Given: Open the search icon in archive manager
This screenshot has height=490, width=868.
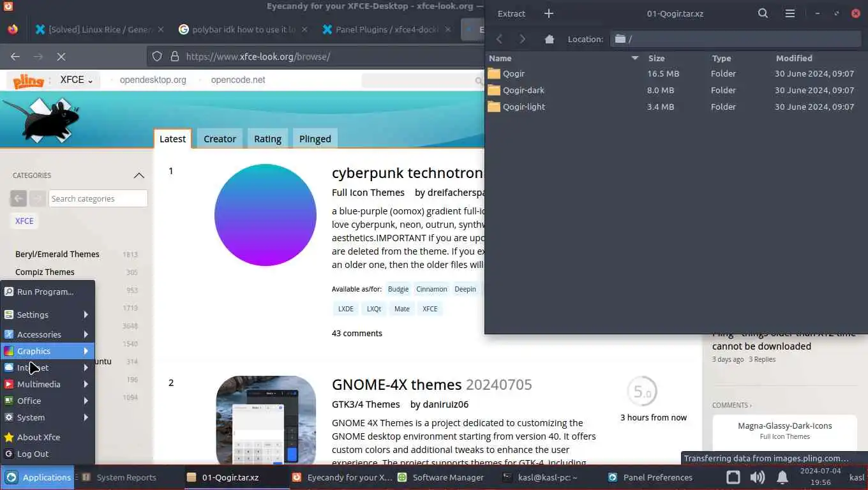Looking at the screenshot, I should coord(763,13).
